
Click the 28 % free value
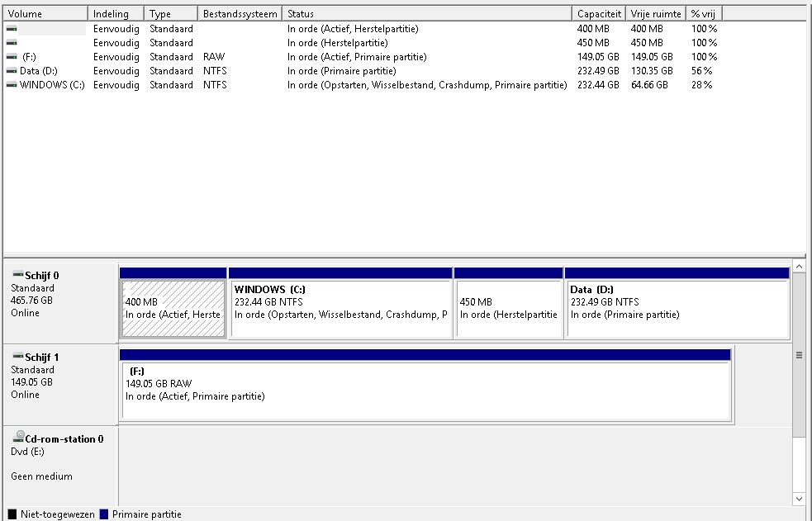[x=701, y=85]
